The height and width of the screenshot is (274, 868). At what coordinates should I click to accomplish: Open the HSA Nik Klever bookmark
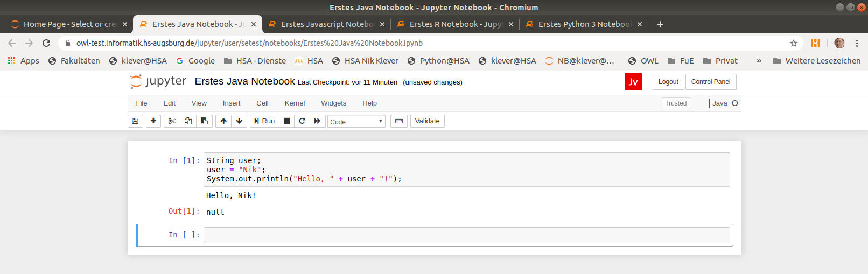[365, 61]
